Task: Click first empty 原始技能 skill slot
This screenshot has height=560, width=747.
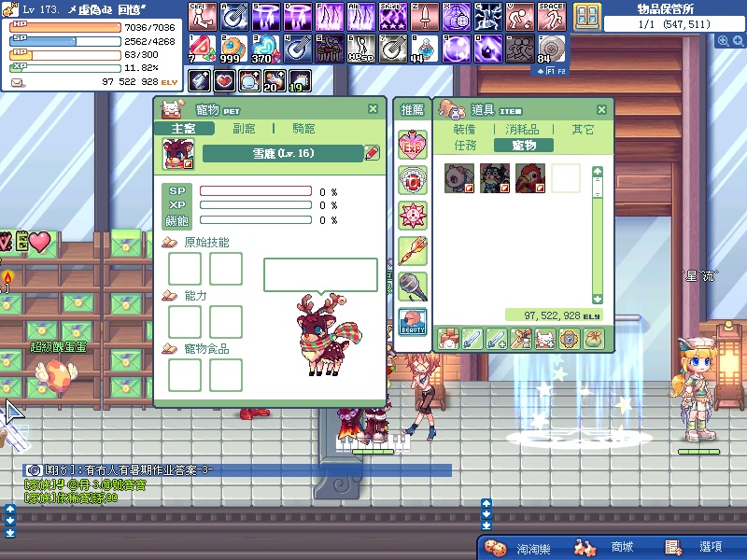Action: point(185,269)
